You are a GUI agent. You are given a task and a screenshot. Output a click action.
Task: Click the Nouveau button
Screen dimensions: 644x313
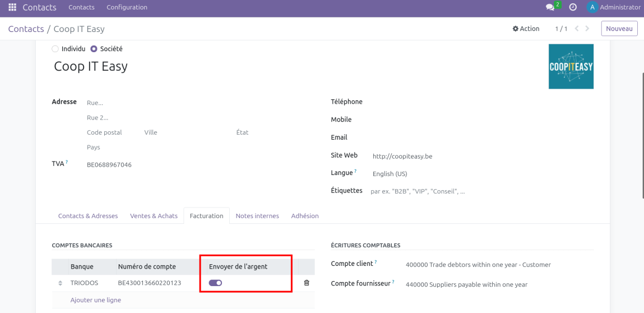point(619,29)
